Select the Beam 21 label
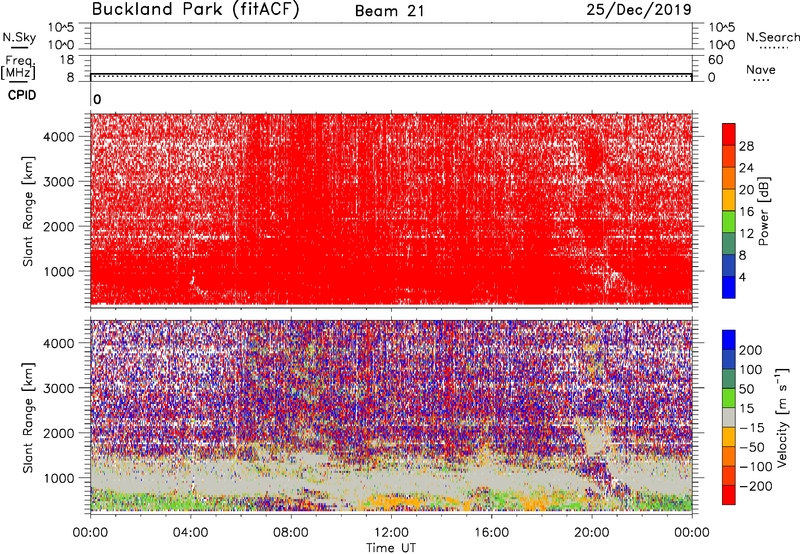Image resolution: width=800 pixels, height=554 pixels. (389, 11)
